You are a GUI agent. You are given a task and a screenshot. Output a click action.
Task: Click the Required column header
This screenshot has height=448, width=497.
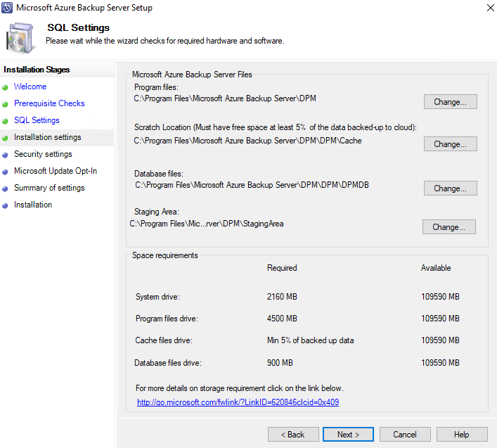click(282, 268)
